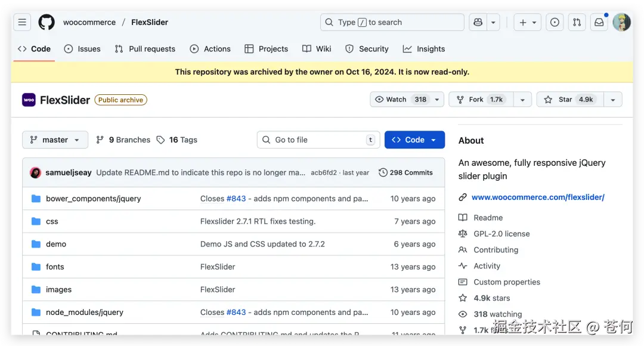Open the bower_components/jquery folder
Image resolution: width=644 pixels, height=346 pixels.
click(x=93, y=199)
